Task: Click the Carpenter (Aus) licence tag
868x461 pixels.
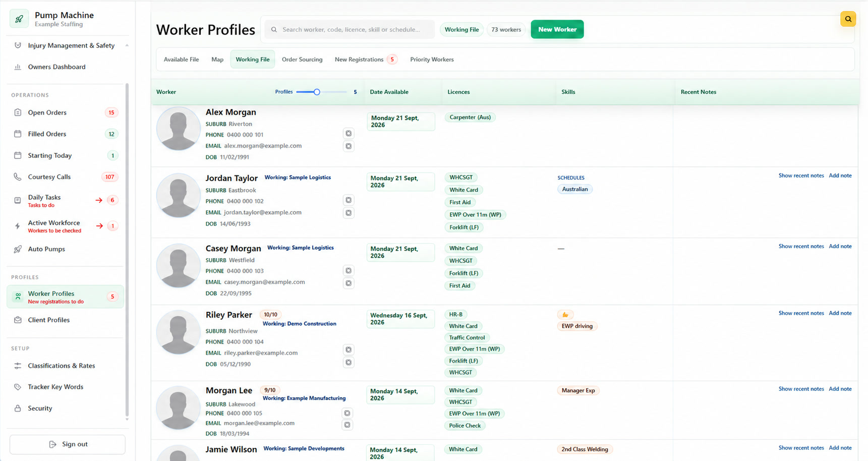Action: pyautogui.click(x=470, y=117)
